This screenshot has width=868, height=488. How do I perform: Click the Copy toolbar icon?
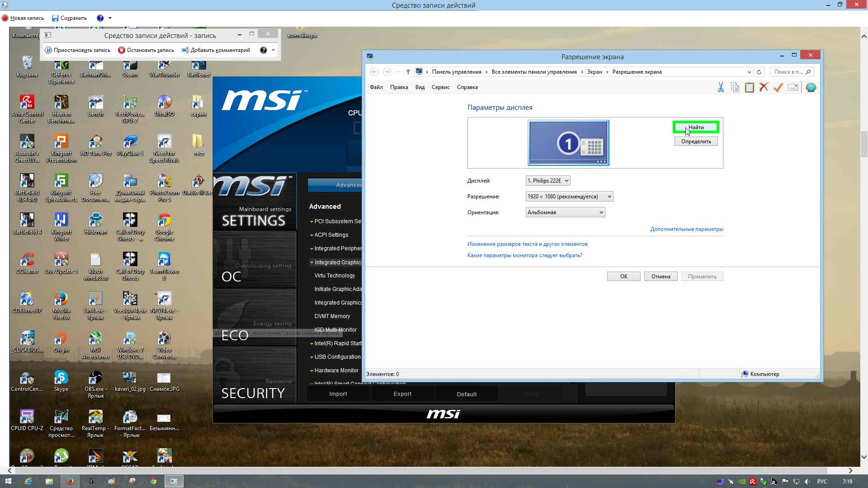point(735,87)
